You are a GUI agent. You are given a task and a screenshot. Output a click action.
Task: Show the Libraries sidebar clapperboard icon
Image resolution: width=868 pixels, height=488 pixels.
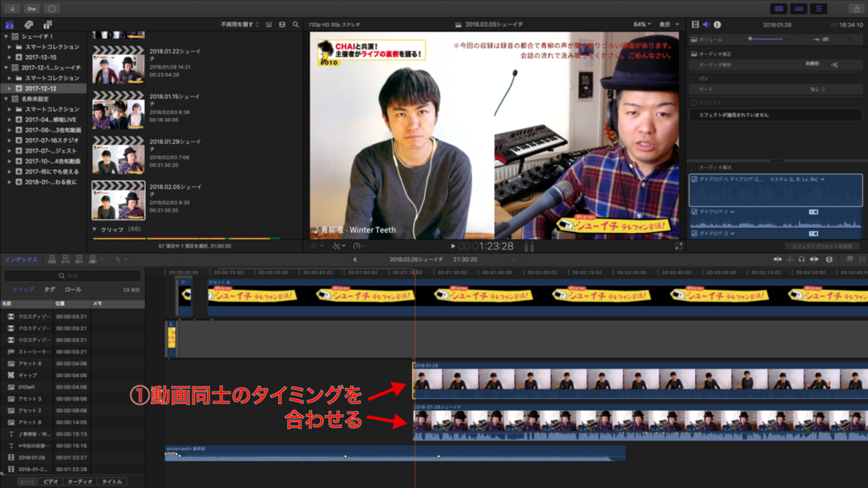point(9,25)
